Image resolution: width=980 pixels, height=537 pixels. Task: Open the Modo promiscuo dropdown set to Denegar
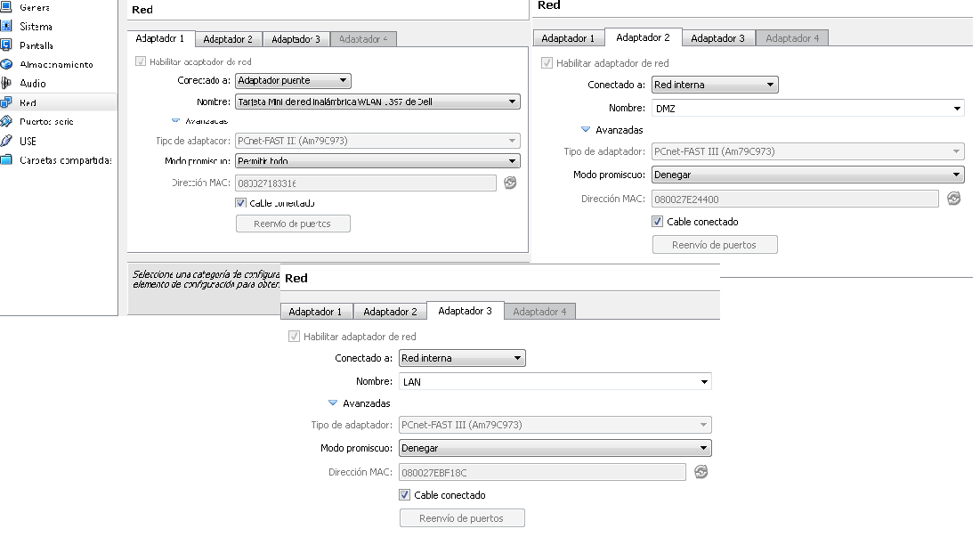[808, 175]
